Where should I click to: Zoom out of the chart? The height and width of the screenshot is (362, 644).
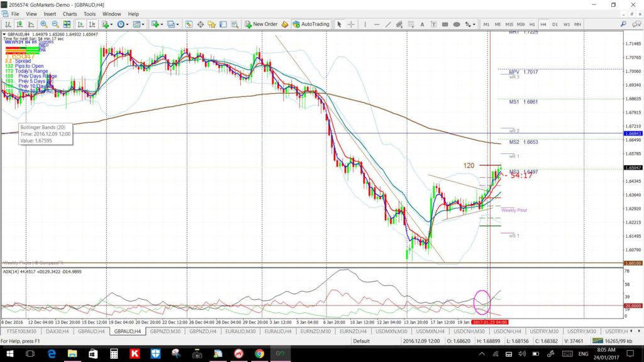[55, 25]
